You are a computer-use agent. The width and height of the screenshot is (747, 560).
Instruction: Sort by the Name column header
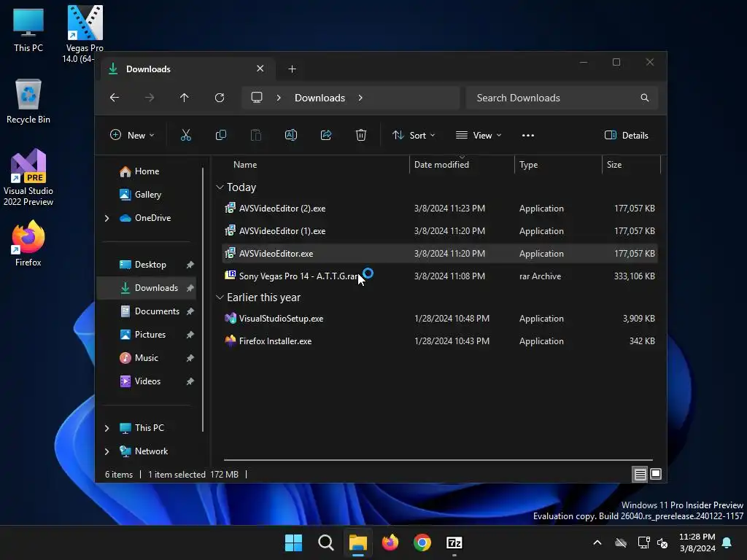(245, 165)
